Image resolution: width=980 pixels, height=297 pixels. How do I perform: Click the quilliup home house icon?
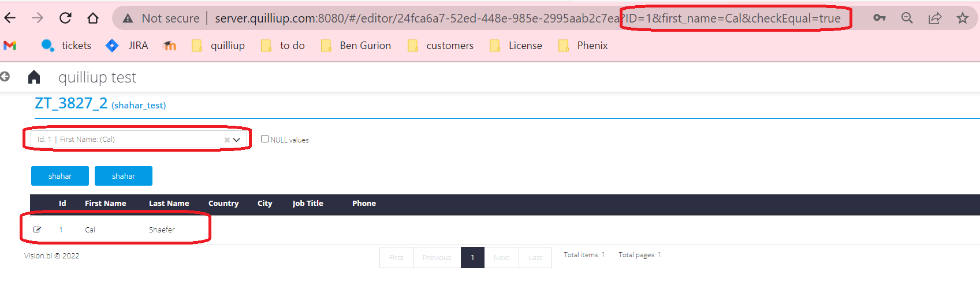coord(34,77)
